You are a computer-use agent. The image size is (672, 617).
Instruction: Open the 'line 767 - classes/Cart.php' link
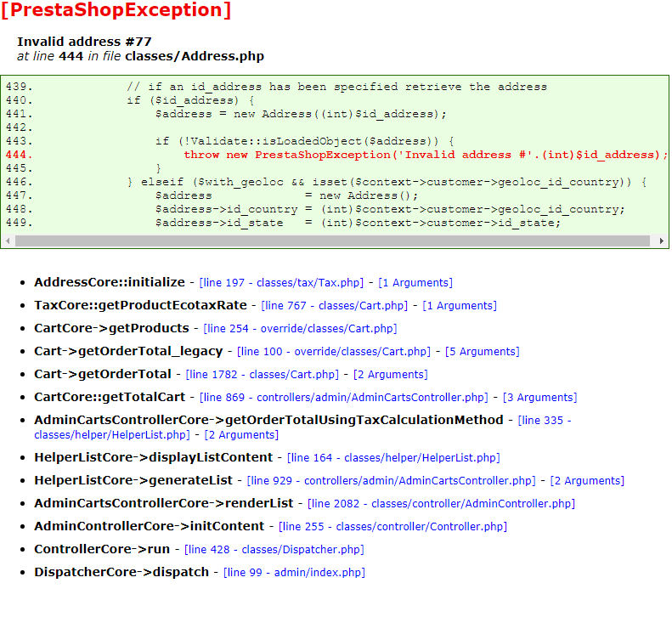click(x=334, y=306)
